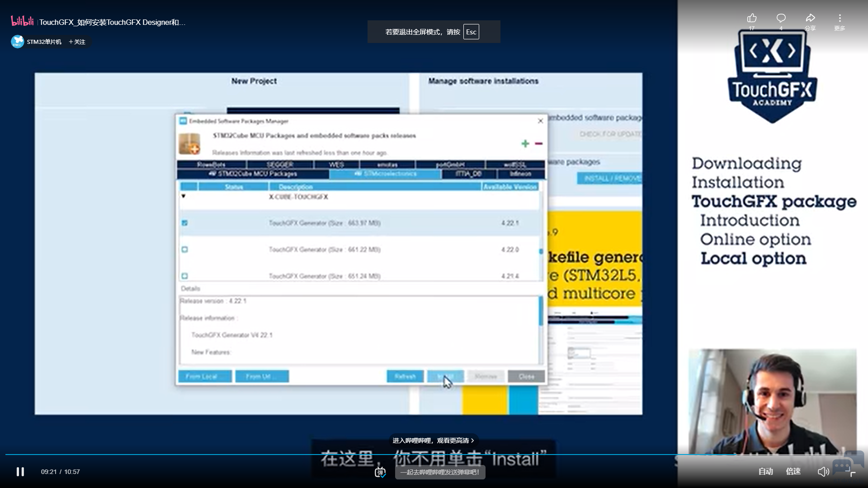Click the Release version : 4.22.1 details text
The image size is (868, 488).
tap(213, 301)
